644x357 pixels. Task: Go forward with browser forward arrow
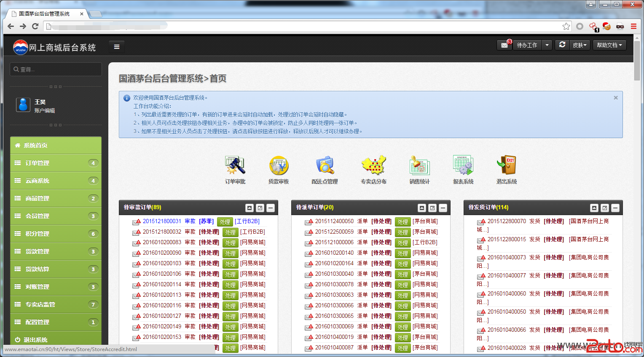pos(23,26)
